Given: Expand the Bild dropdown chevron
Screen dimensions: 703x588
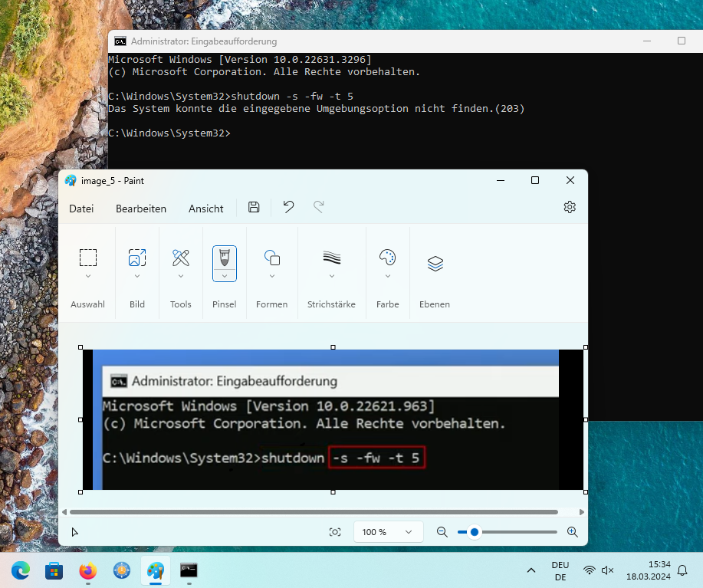Looking at the screenshot, I should point(137,276).
